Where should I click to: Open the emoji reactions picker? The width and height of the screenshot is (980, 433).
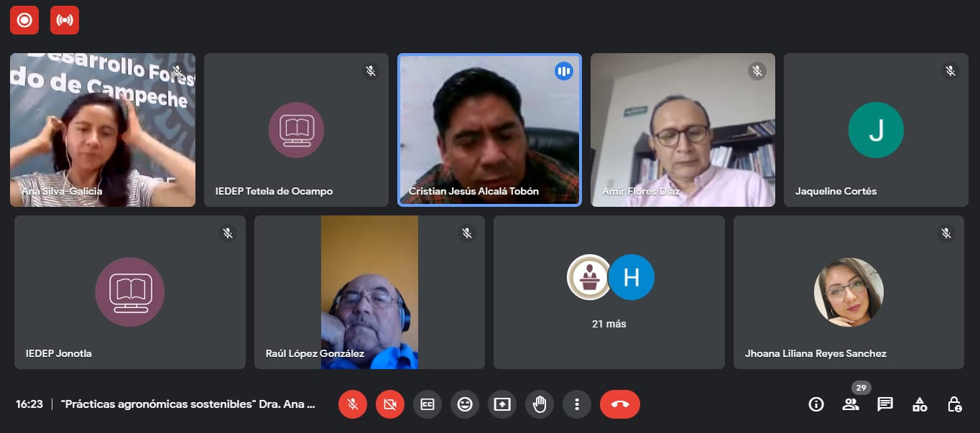pos(465,404)
